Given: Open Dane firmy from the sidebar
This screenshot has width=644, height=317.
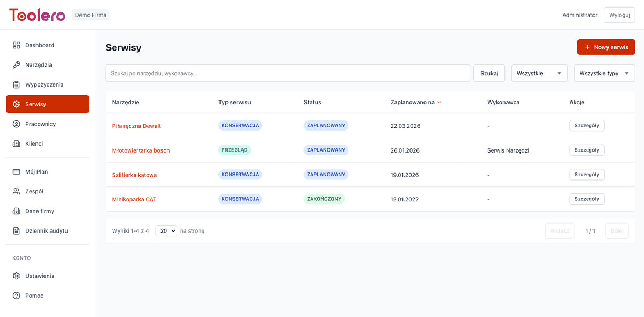Looking at the screenshot, I should tap(16, 211).
